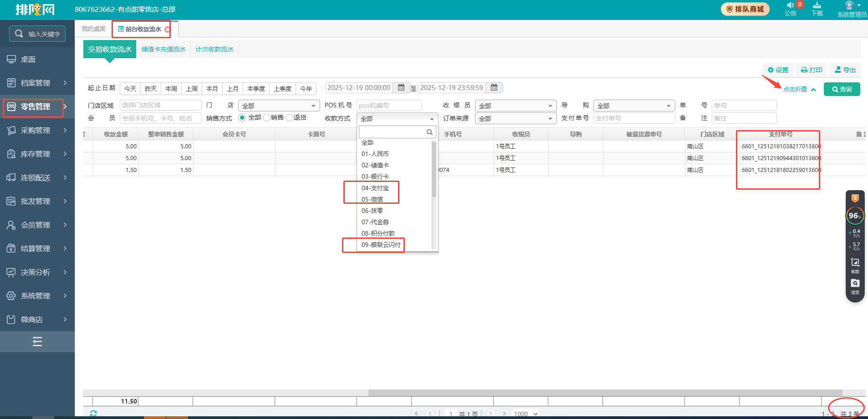Expand 库存管理 in the sidebar

click(37, 154)
